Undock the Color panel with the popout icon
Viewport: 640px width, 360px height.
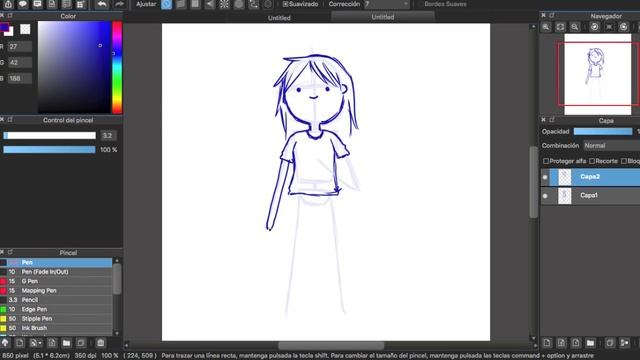[x=10, y=16]
